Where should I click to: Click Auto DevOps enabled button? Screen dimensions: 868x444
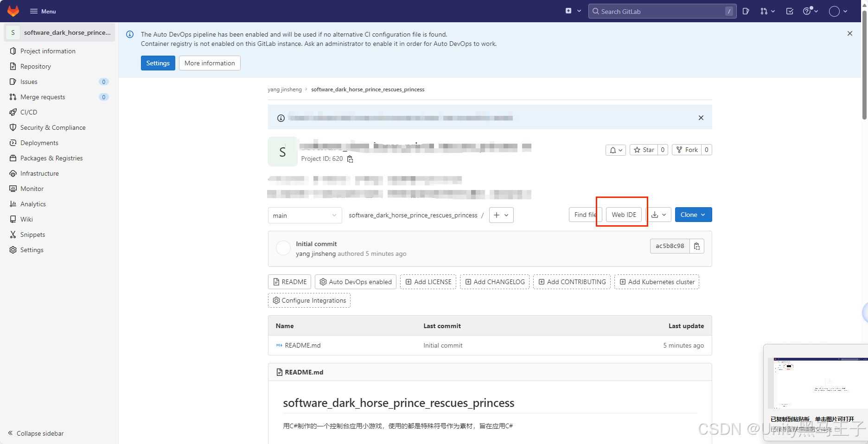point(356,282)
